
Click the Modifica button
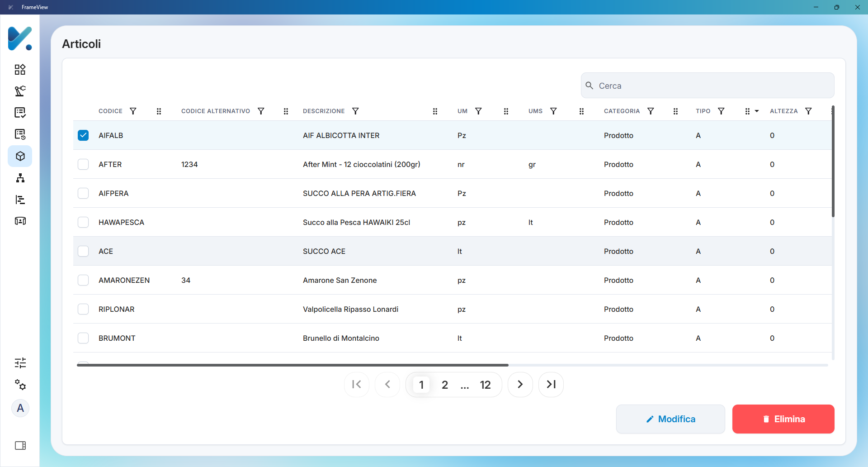(x=670, y=419)
